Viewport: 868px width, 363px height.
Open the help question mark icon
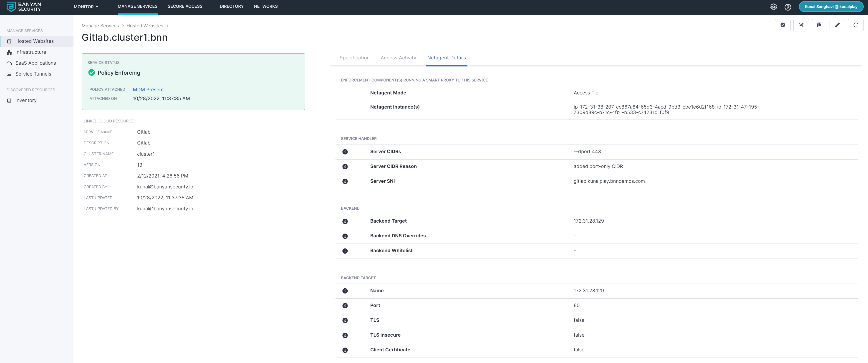tap(788, 7)
